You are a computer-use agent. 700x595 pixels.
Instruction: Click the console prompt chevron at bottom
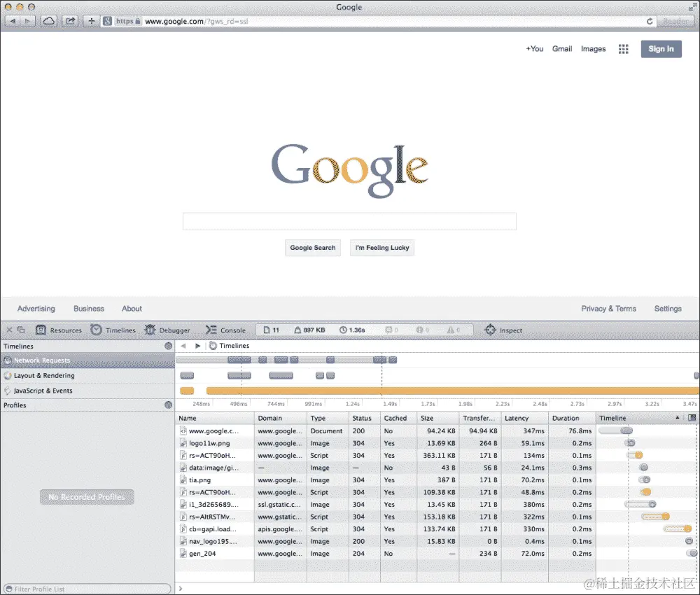point(181,588)
